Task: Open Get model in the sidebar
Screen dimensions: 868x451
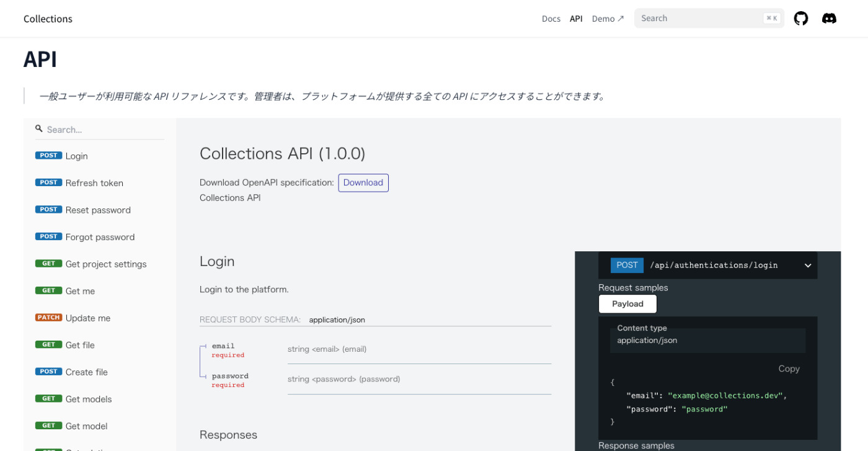Action: (87, 426)
